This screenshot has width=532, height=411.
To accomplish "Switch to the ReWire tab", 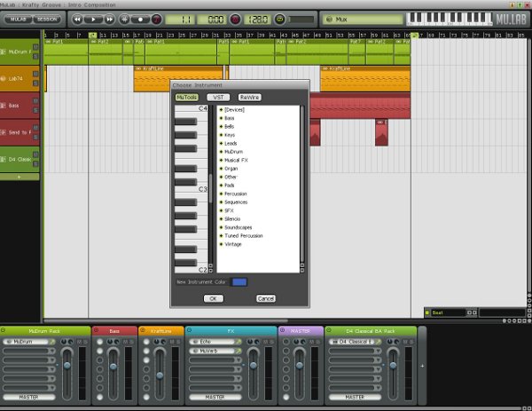I will click(x=249, y=97).
